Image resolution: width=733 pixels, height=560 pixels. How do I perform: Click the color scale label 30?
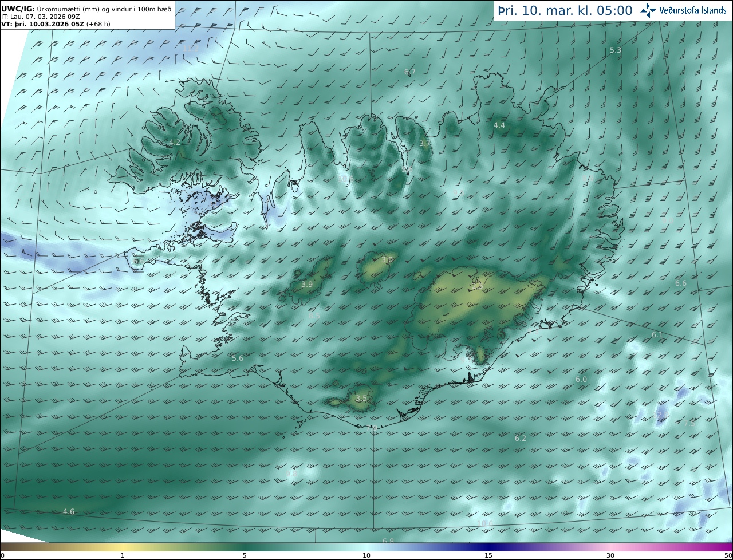(610, 555)
